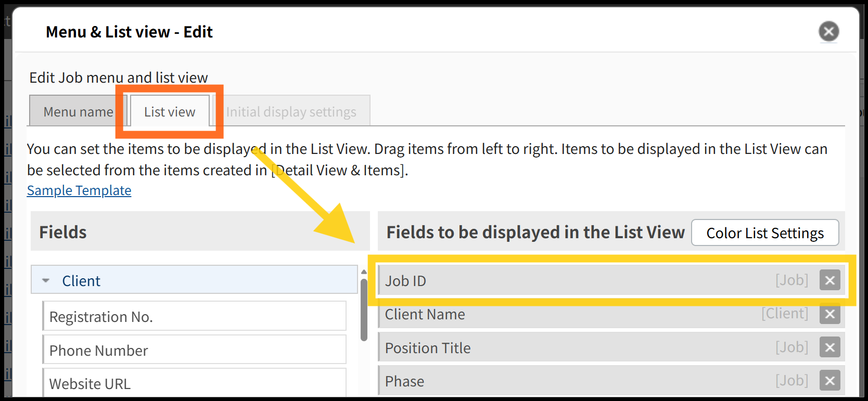Select the Job ID row
This screenshot has width=868, height=401.
pyautogui.click(x=611, y=280)
